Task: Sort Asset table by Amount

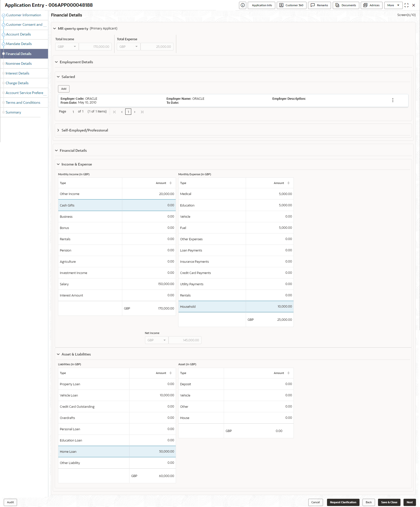Action: coord(288,373)
